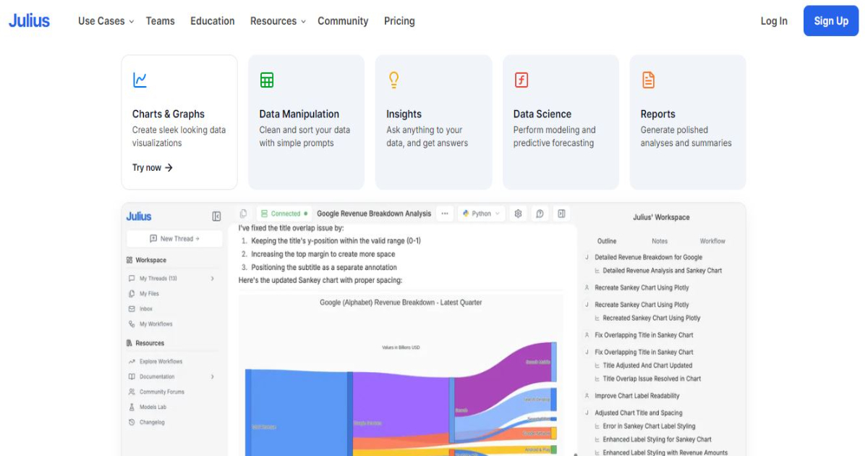Click the help chat-bubble icon in toolbar
Screen dimensions: 868x456
(540, 214)
